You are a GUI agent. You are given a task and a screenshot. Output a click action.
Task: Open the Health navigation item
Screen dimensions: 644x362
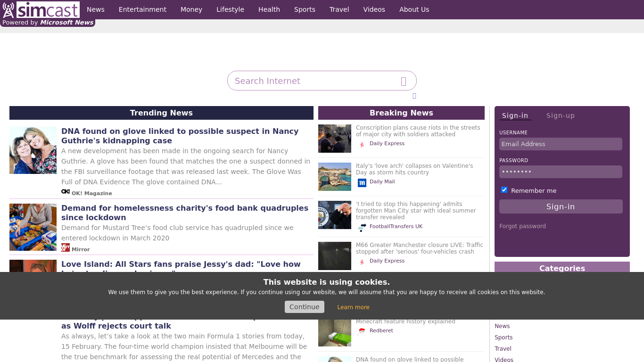pos(269,9)
